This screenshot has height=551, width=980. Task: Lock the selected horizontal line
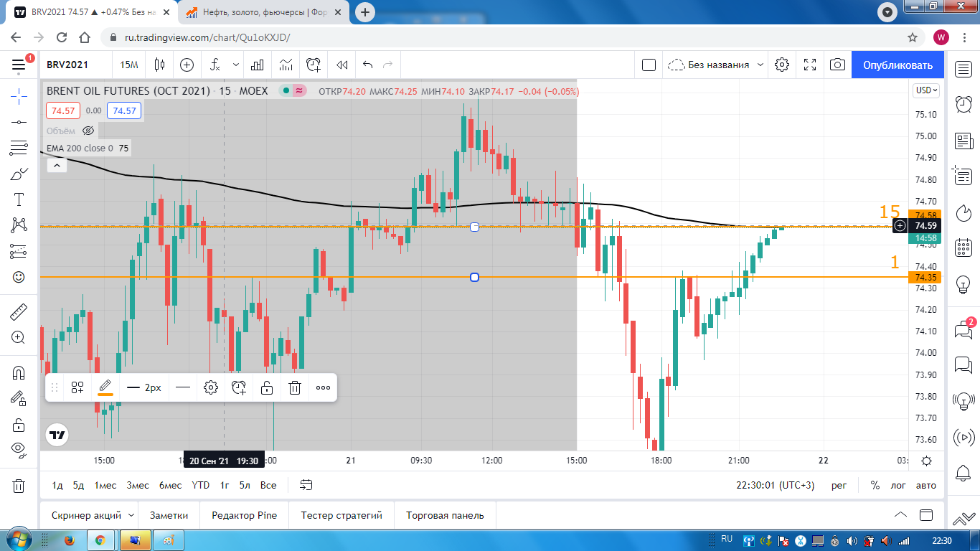click(x=267, y=387)
